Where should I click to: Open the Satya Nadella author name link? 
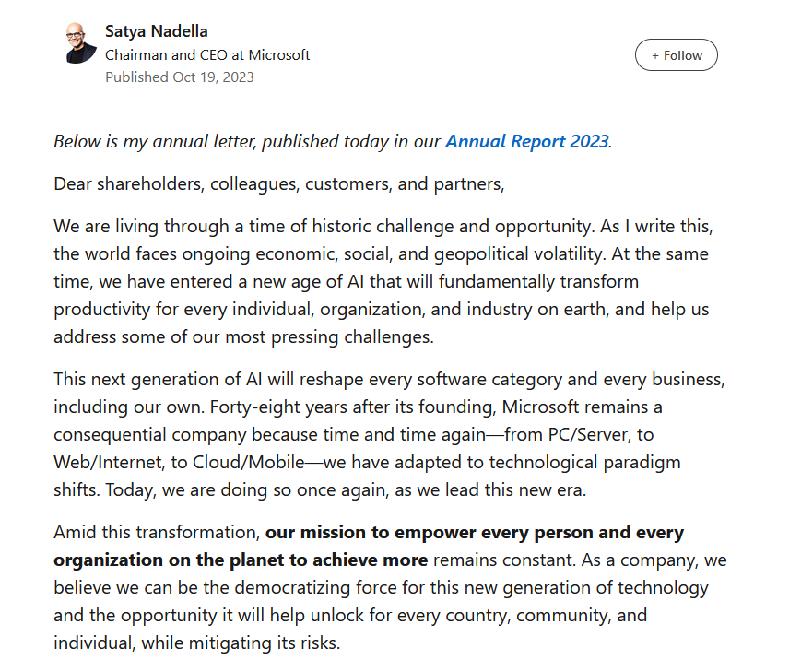[x=156, y=31]
